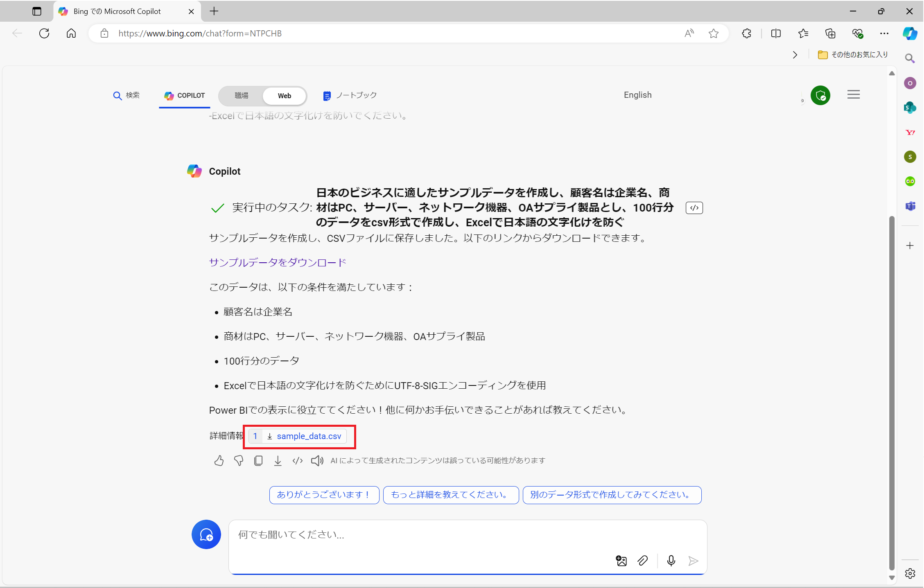Click suggestion ありがとうございます！

click(x=324, y=495)
